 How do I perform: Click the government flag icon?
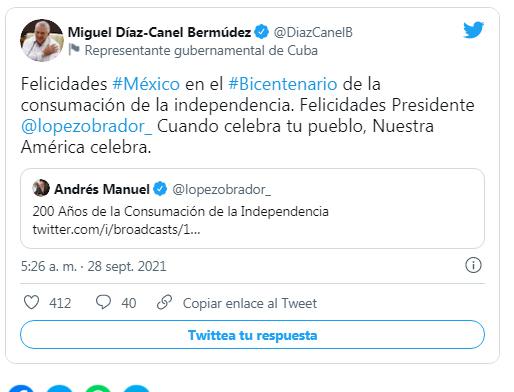coord(74,50)
